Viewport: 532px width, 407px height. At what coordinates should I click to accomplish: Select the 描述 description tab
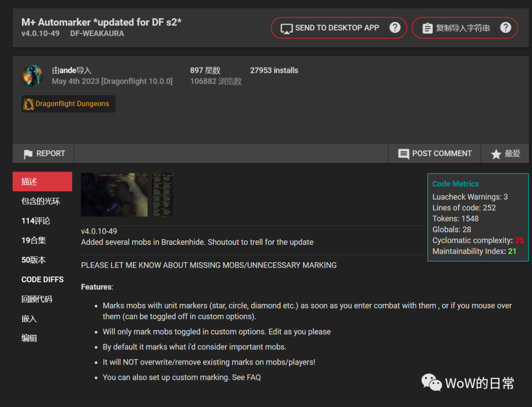[42, 182]
